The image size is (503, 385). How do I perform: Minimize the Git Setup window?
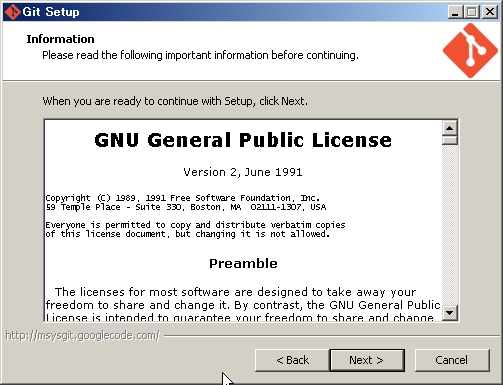coord(455,12)
